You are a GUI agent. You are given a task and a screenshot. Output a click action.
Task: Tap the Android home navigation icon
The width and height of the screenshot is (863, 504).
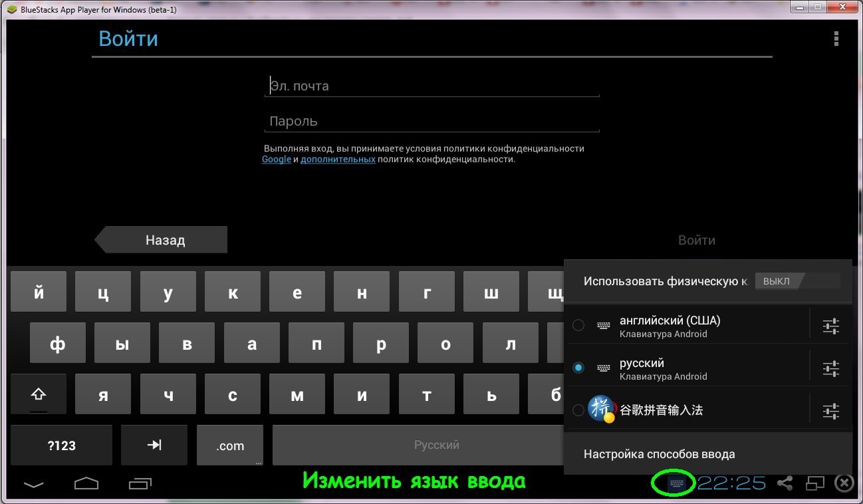tap(86, 483)
